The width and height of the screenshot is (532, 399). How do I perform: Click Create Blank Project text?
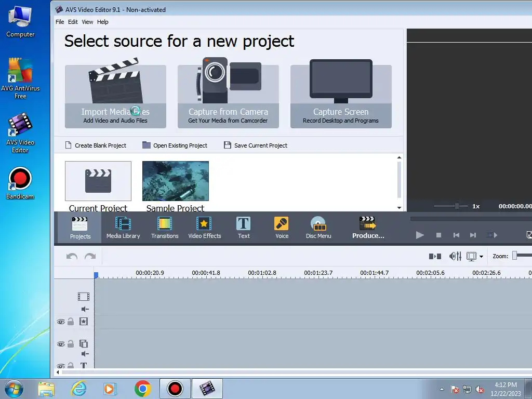point(100,145)
